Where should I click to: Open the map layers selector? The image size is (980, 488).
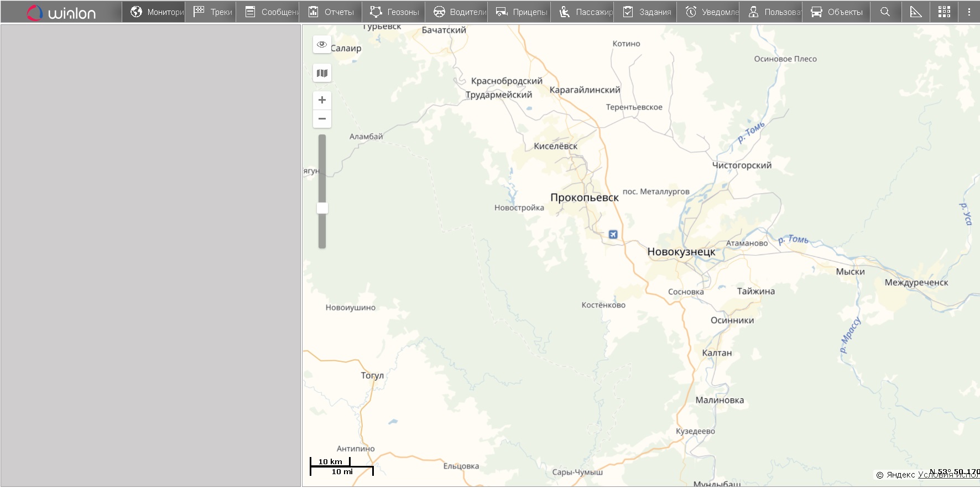click(x=322, y=73)
